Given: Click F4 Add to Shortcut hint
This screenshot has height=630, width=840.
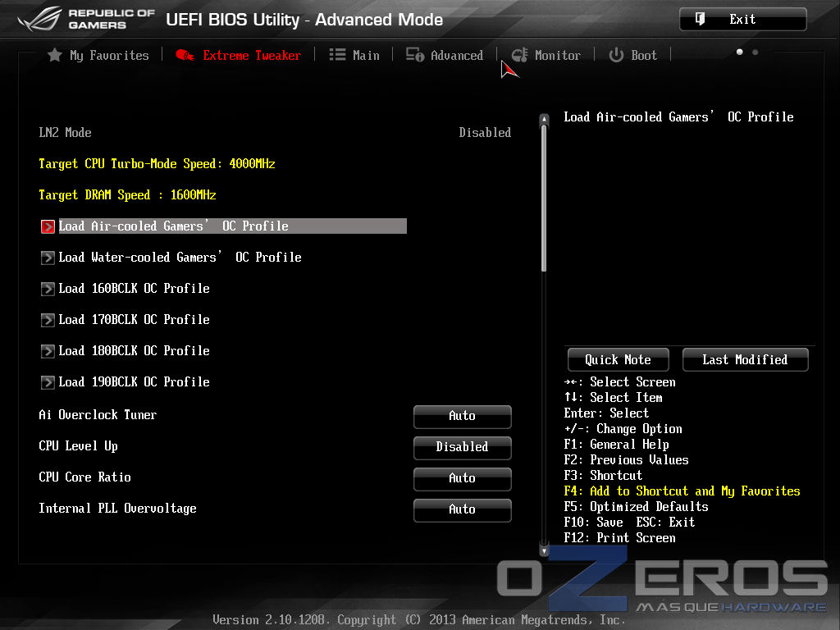Looking at the screenshot, I should 682,491.
